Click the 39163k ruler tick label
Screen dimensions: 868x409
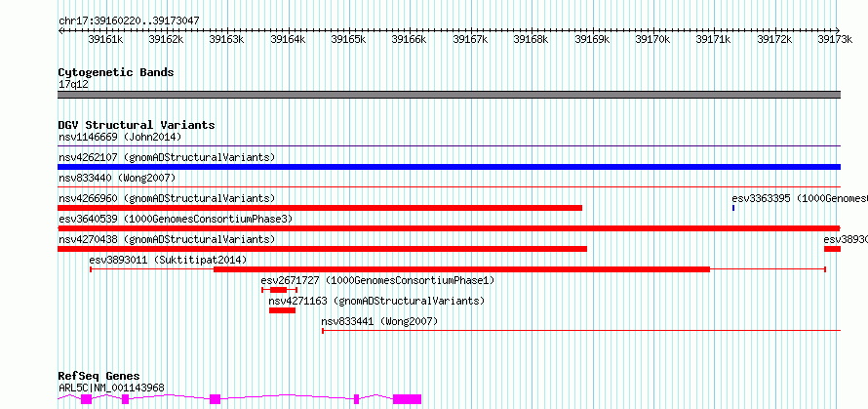coord(226,39)
